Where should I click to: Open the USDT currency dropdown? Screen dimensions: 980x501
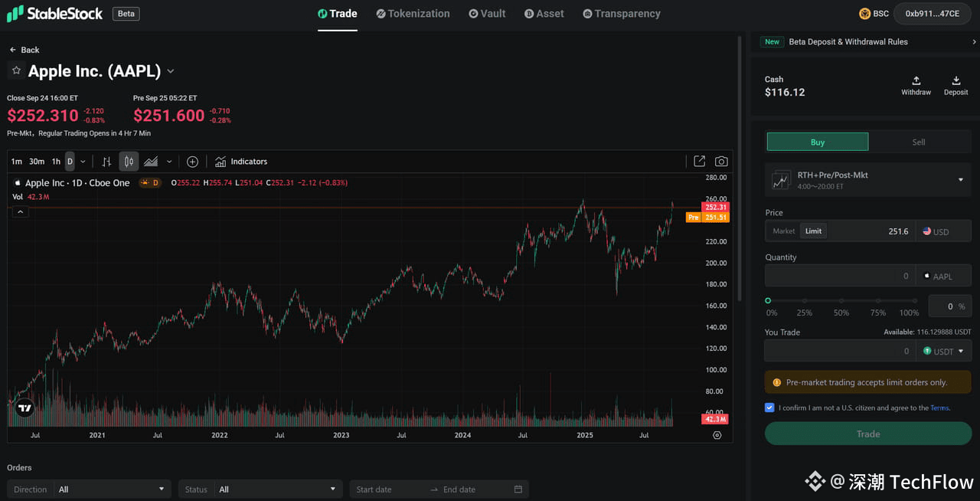943,352
